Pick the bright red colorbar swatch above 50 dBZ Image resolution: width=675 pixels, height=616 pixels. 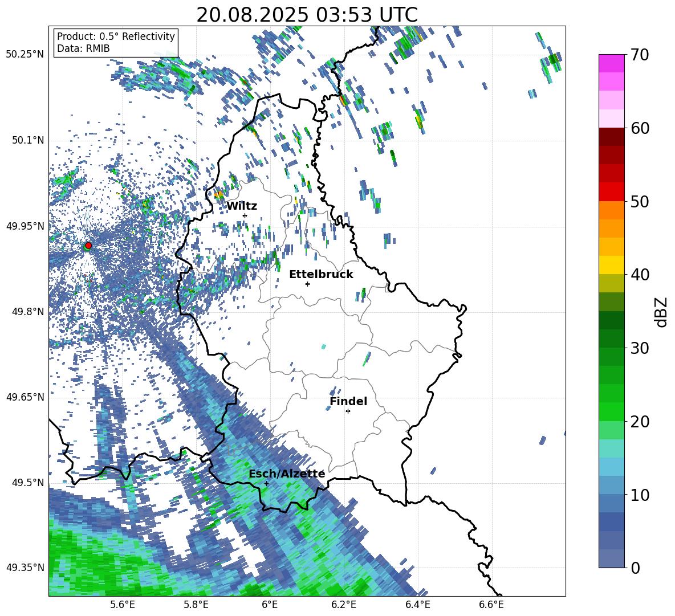pos(611,192)
